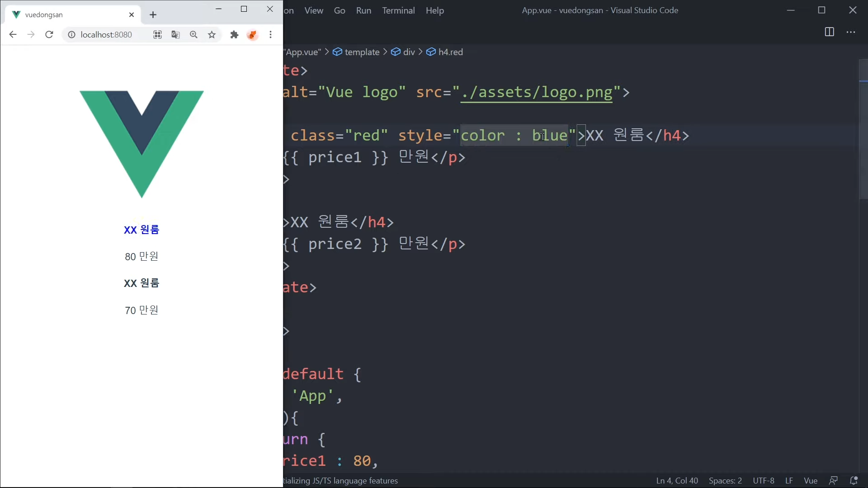Image resolution: width=868 pixels, height=488 pixels.
Task: Open VS Code notifications bell
Action: coord(854,481)
